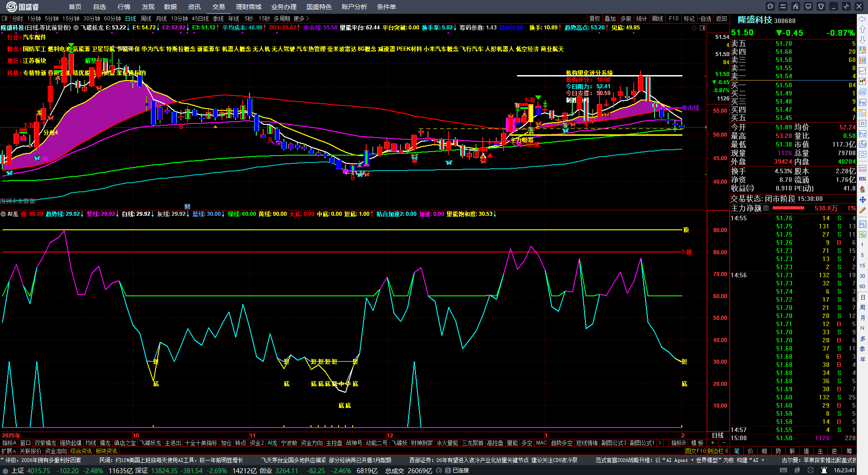Select the 1分钟 period
This screenshot has height=475, width=868.
pos(34,19)
